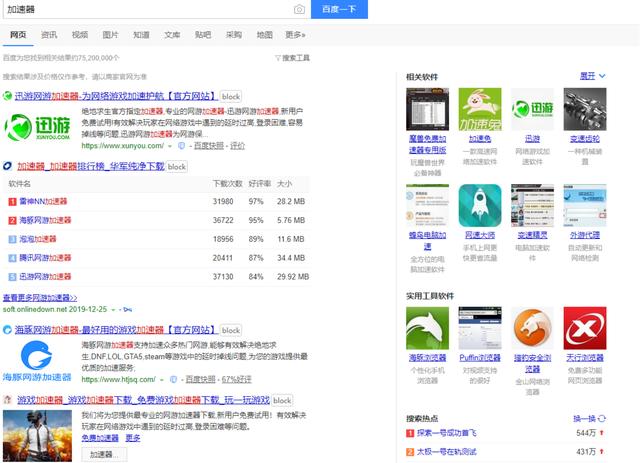The height and width of the screenshot is (463, 640).
Task: Click the block tag beside 迅游网游加速器 result
Action: click(x=231, y=96)
